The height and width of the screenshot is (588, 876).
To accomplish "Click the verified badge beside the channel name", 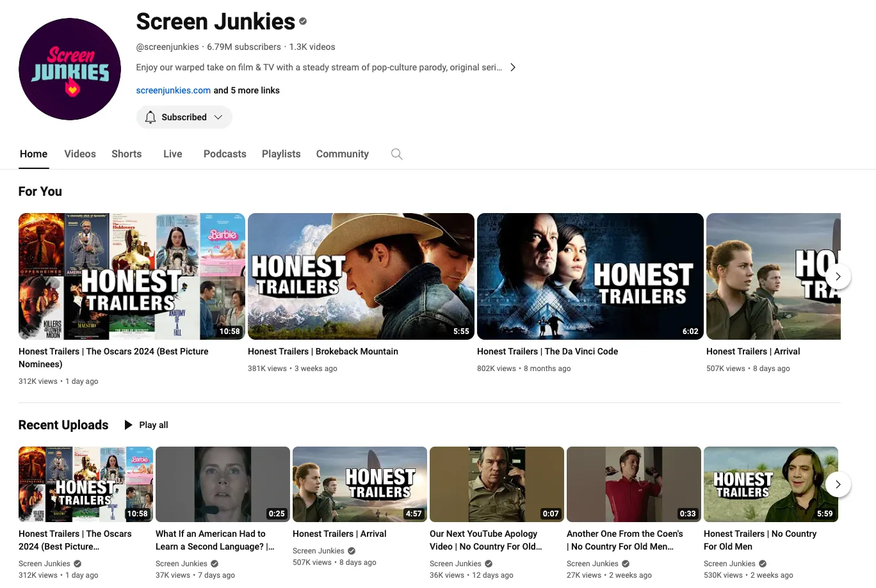I will point(303,21).
